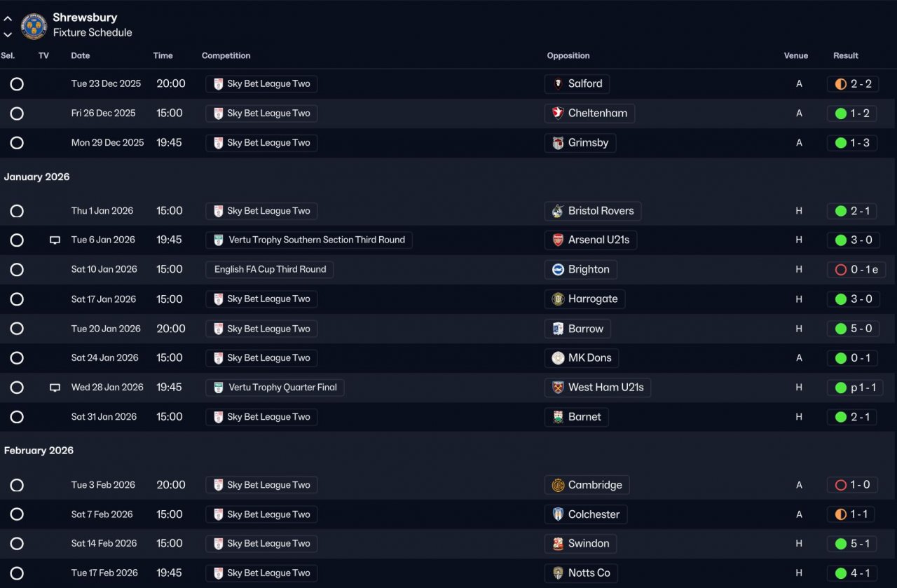Screen dimensions: 897x588
Task: Select the Cheltenham fixture on 26 Dec
Action: [17, 114]
